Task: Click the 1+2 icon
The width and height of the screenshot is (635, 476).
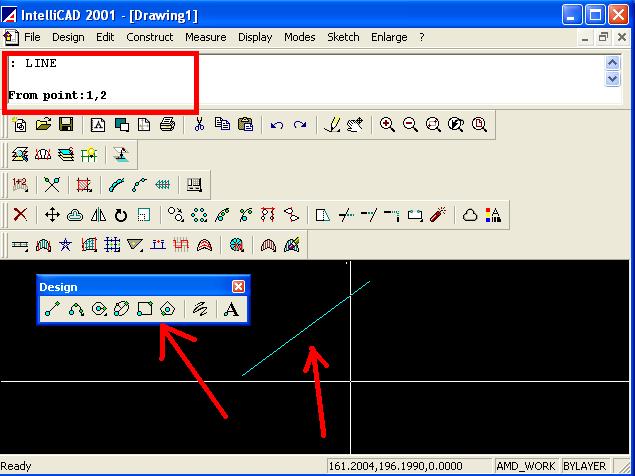Action: pos(19,185)
